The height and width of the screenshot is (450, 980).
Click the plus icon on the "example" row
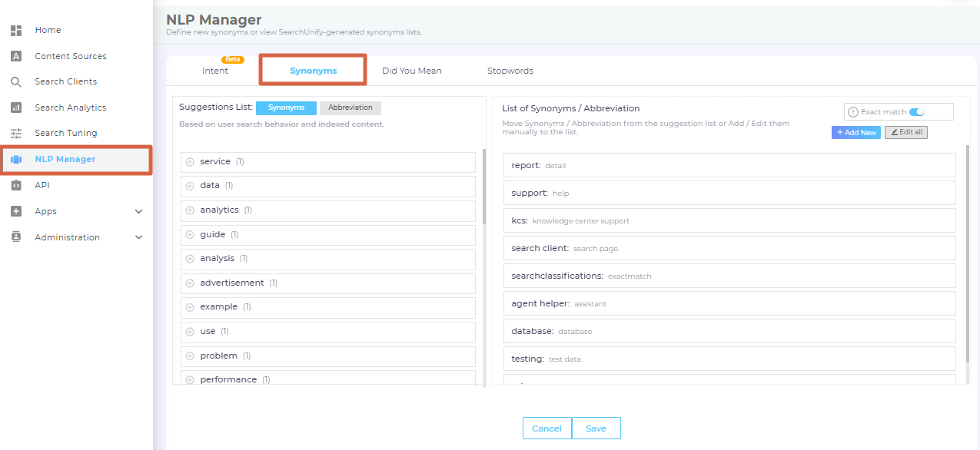tap(190, 307)
